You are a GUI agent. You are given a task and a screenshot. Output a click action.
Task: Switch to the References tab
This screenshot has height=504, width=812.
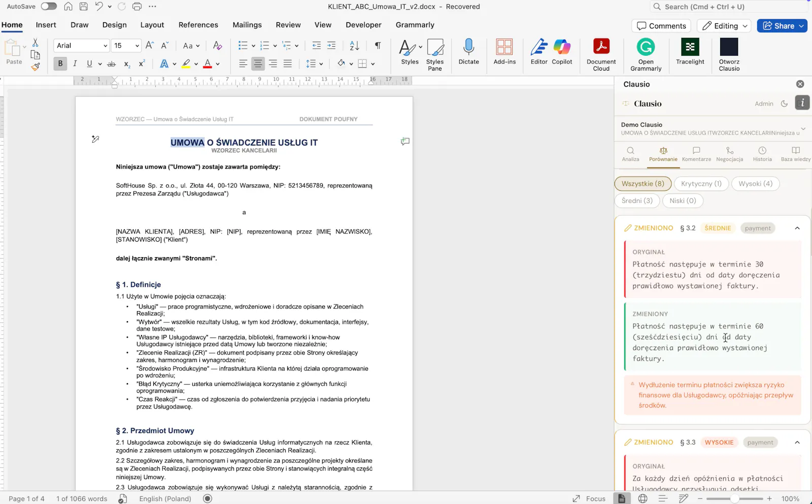click(x=198, y=25)
